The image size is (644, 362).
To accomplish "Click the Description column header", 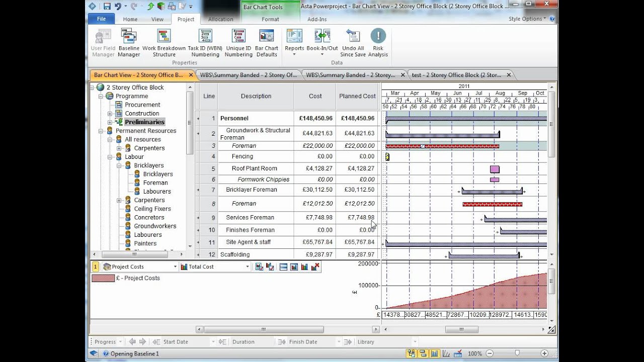I will click(256, 96).
